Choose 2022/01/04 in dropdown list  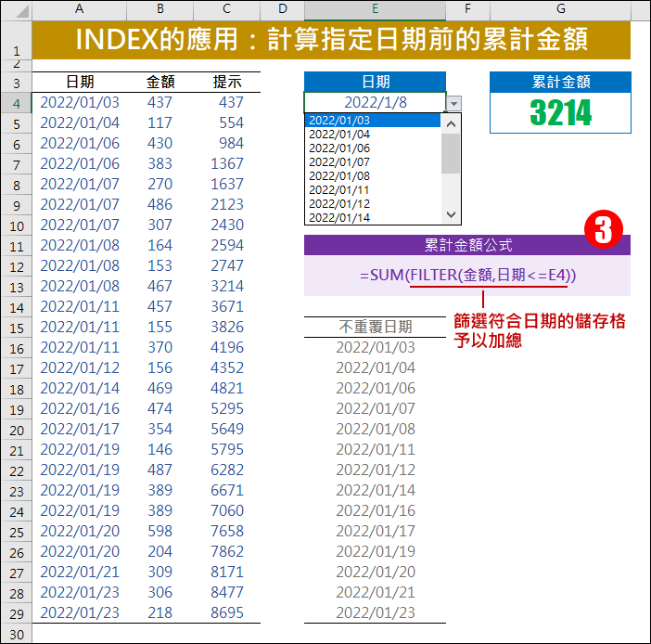[x=373, y=135]
